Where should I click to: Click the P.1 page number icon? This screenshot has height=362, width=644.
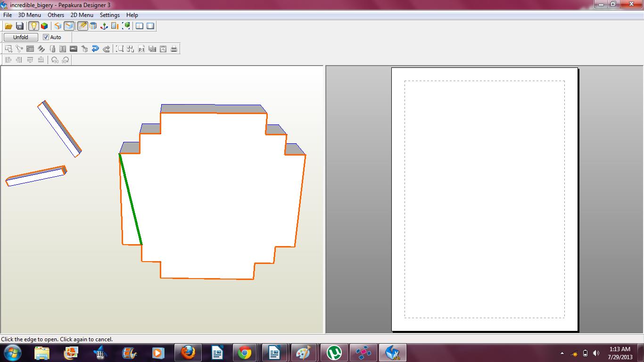(141, 49)
